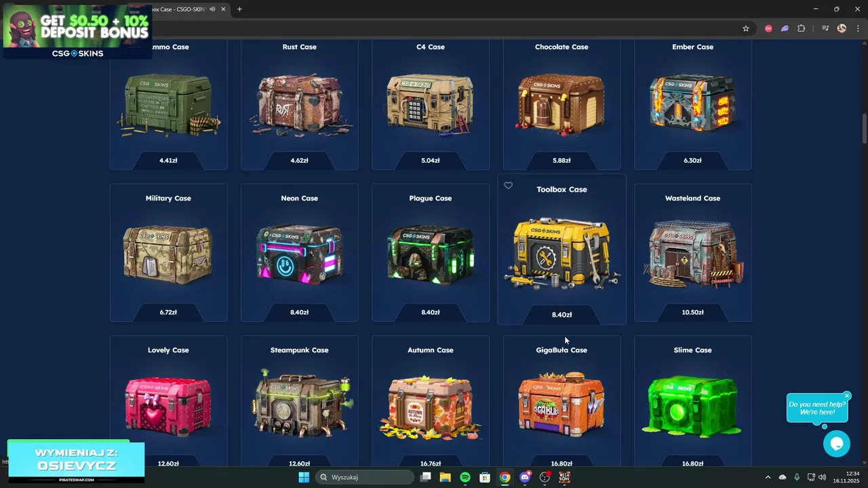This screenshot has height=488, width=868.
Task: Open the live chat bubble button
Action: (x=837, y=444)
